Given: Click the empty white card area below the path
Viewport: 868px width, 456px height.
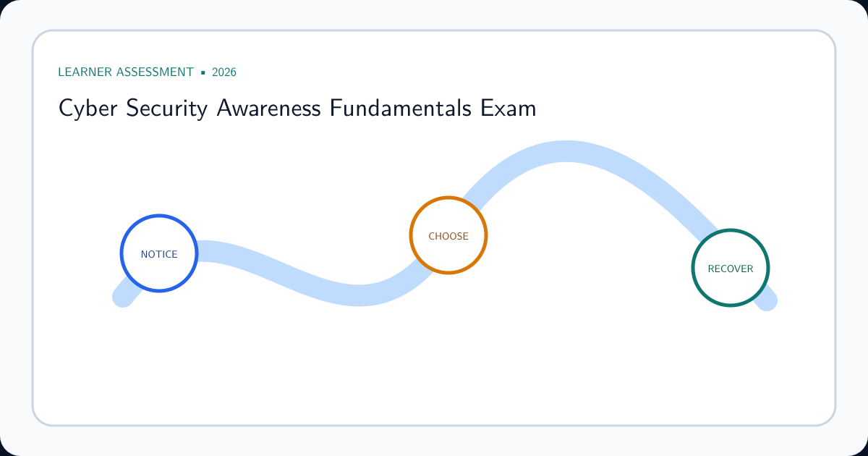Looking at the screenshot, I should click(434, 369).
